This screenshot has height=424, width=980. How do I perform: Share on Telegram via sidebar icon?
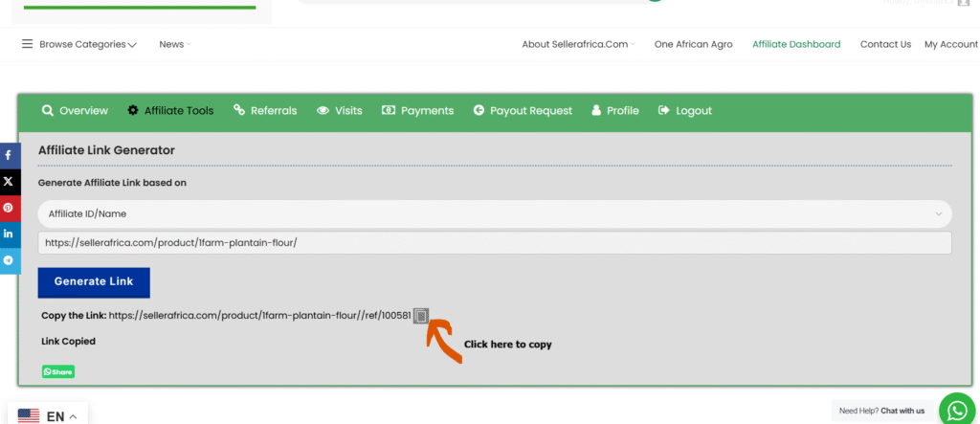click(x=9, y=260)
